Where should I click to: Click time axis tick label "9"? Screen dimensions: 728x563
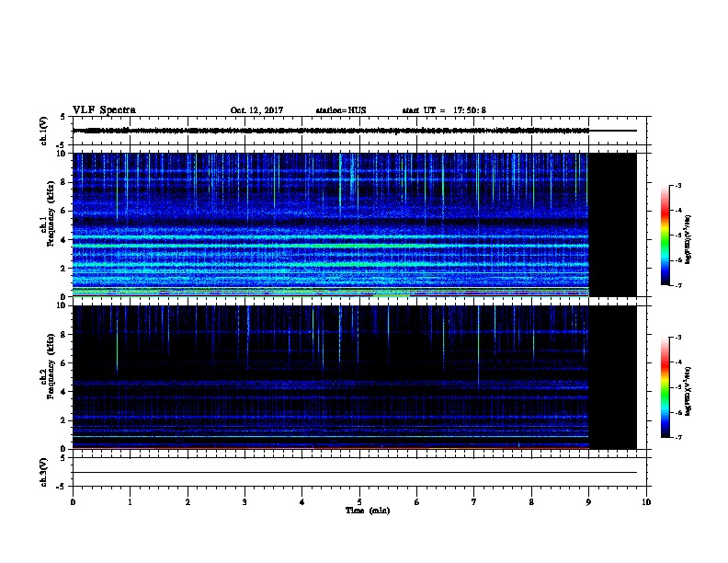point(588,502)
